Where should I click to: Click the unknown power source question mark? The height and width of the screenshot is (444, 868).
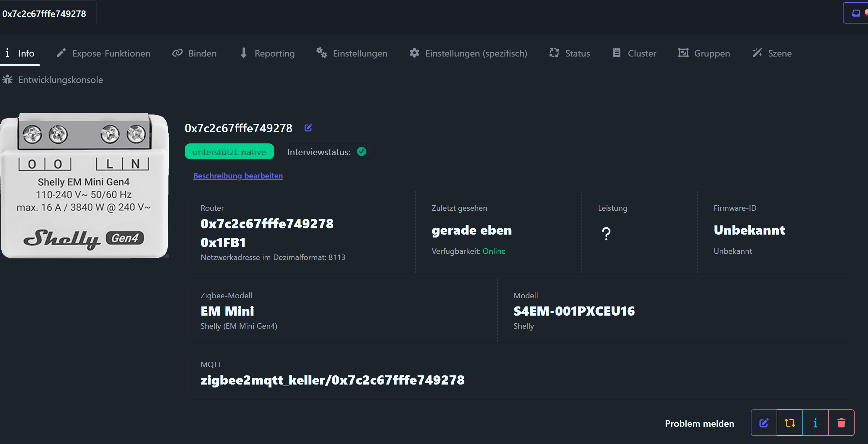[x=606, y=233]
